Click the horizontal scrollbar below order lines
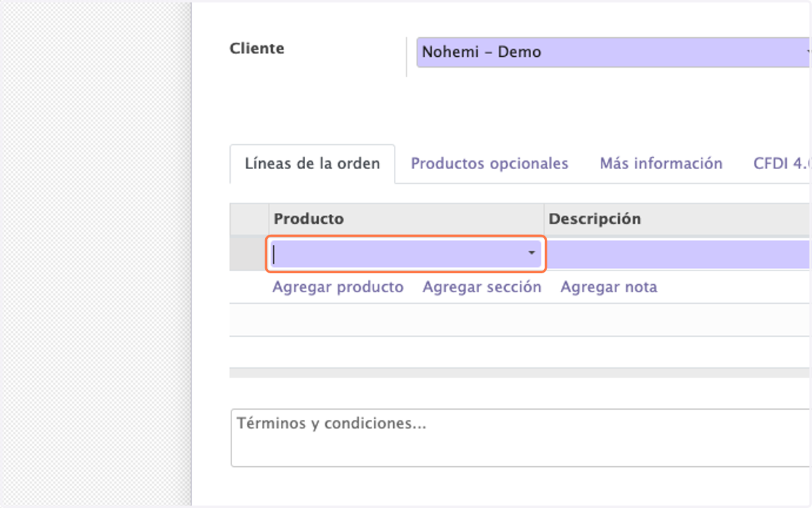 coord(520,373)
